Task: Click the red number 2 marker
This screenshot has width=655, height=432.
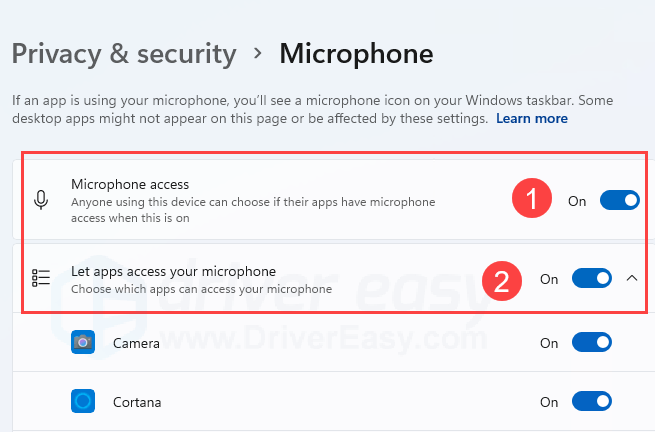Action: click(502, 281)
